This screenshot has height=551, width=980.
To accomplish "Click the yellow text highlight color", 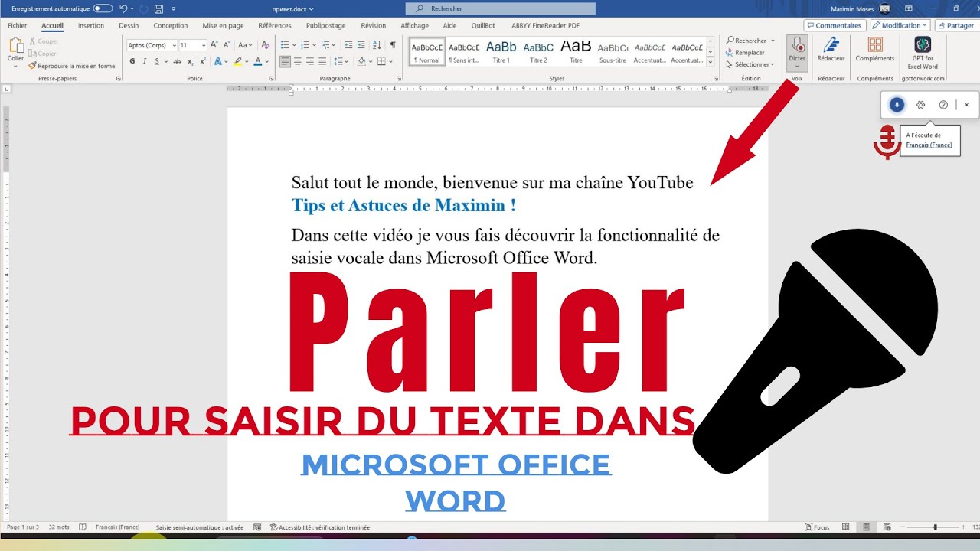I will (x=237, y=61).
